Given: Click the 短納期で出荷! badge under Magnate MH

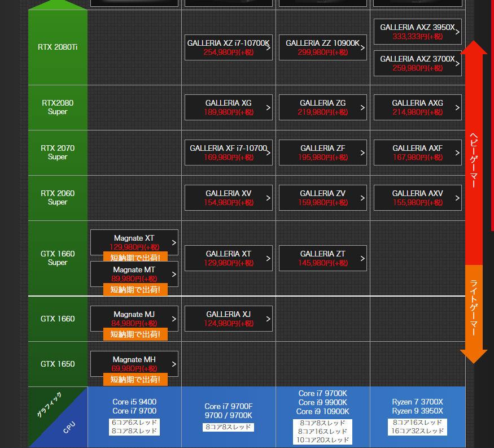Looking at the screenshot, I should pyautogui.click(x=135, y=380).
